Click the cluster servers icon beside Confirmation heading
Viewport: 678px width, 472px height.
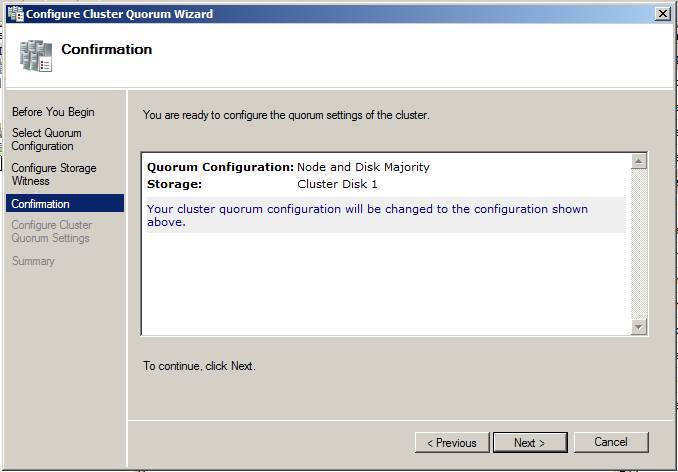[35, 56]
